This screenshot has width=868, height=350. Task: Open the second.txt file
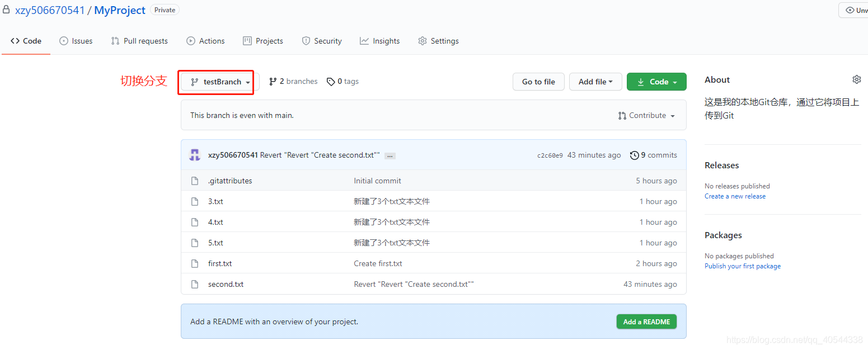pyautogui.click(x=226, y=284)
